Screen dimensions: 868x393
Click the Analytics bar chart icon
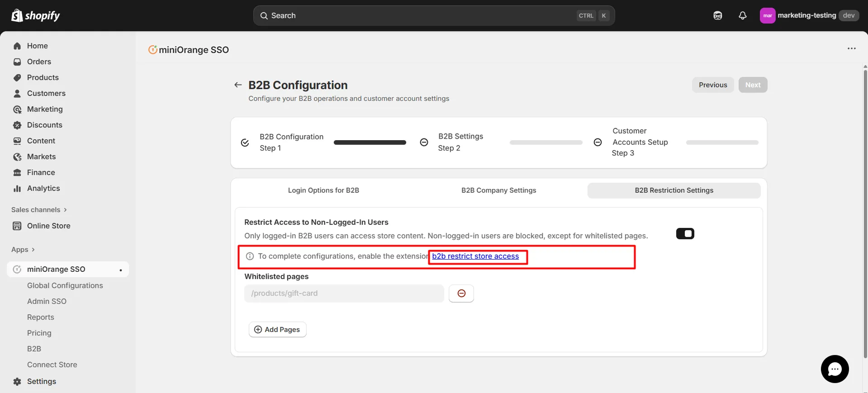[x=17, y=188]
